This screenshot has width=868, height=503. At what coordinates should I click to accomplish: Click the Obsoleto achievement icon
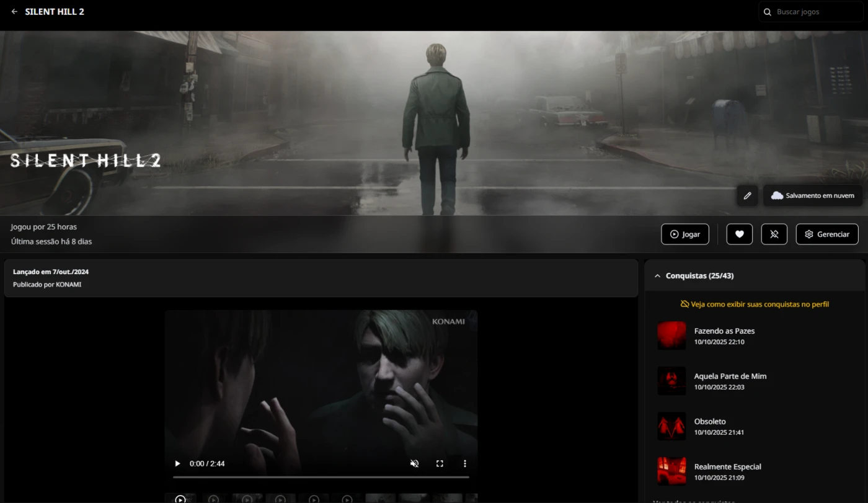point(671,426)
